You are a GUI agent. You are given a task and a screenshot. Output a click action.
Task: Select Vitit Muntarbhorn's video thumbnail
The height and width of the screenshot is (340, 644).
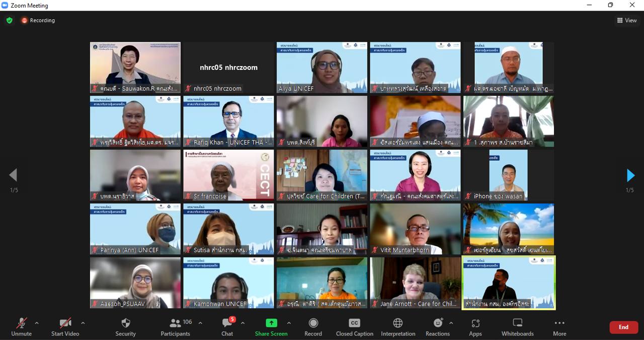[x=415, y=229]
